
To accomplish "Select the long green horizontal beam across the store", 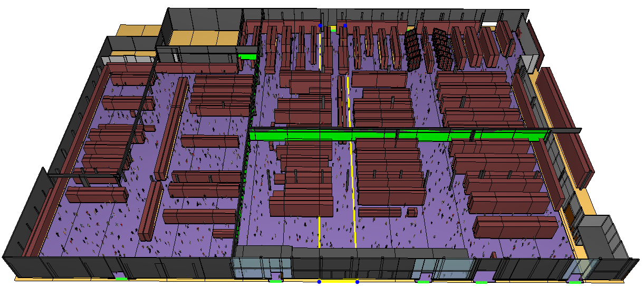I will [390, 135].
